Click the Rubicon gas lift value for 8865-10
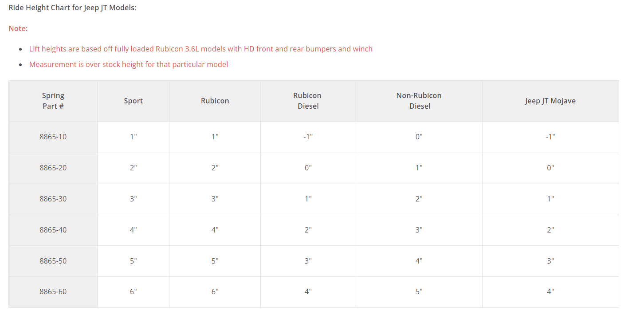The height and width of the screenshot is (323, 644). pos(215,137)
